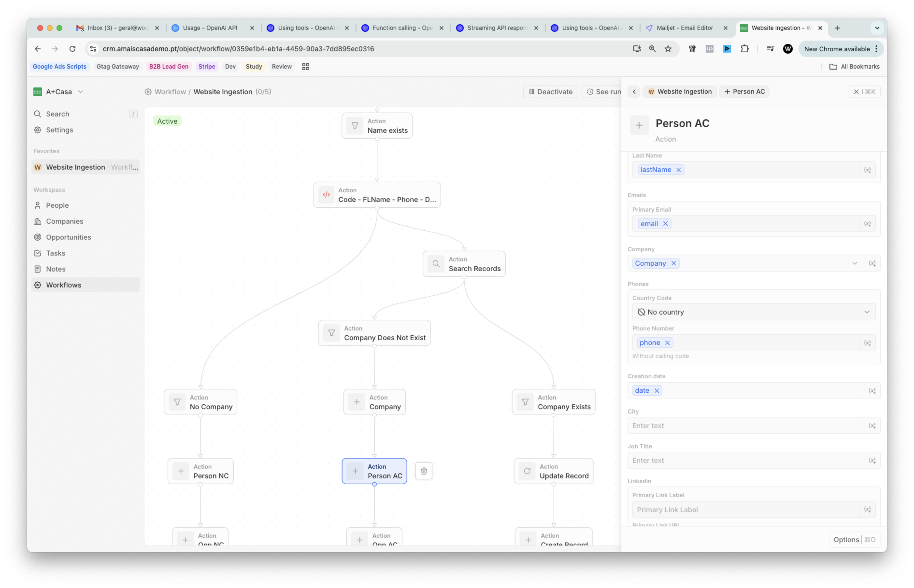This screenshot has width=914, height=588.
Task: Remove the phone variable chip
Action: [667, 343]
